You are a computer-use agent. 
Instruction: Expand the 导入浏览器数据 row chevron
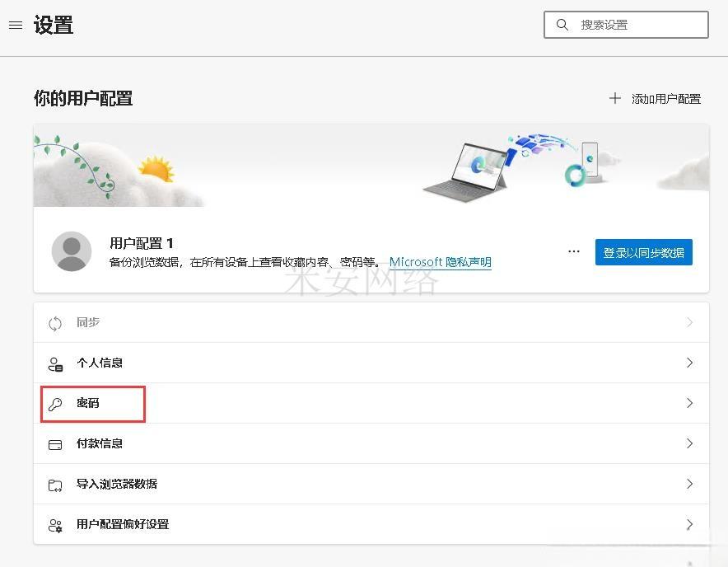[x=689, y=484]
